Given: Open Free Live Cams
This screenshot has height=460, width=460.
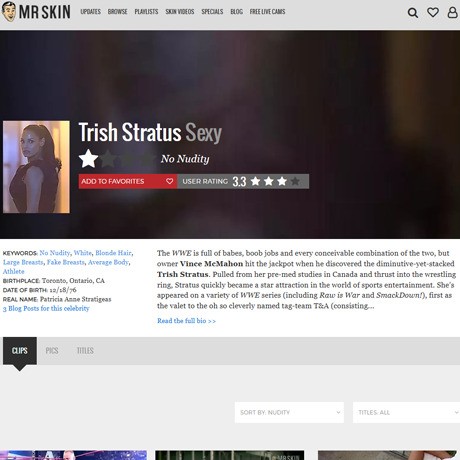Looking at the screenshot, I should [x=267, y=12].
